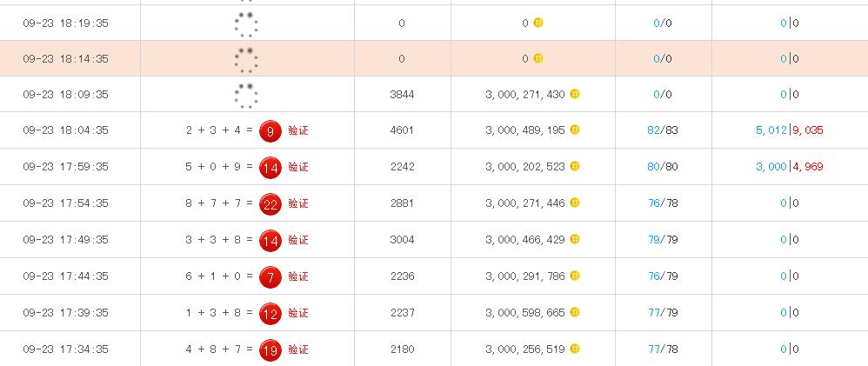Click the gold coin in the 18:14:35 row
The width and height of the screenshot is (868, 366).
coord(537,58)
